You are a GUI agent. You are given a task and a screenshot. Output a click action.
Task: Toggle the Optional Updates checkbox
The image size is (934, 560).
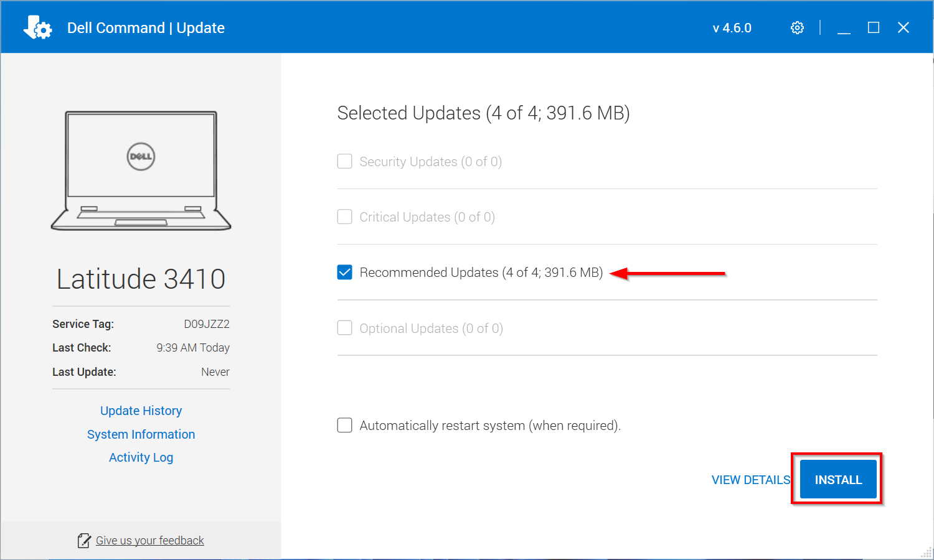pos(344,328)
